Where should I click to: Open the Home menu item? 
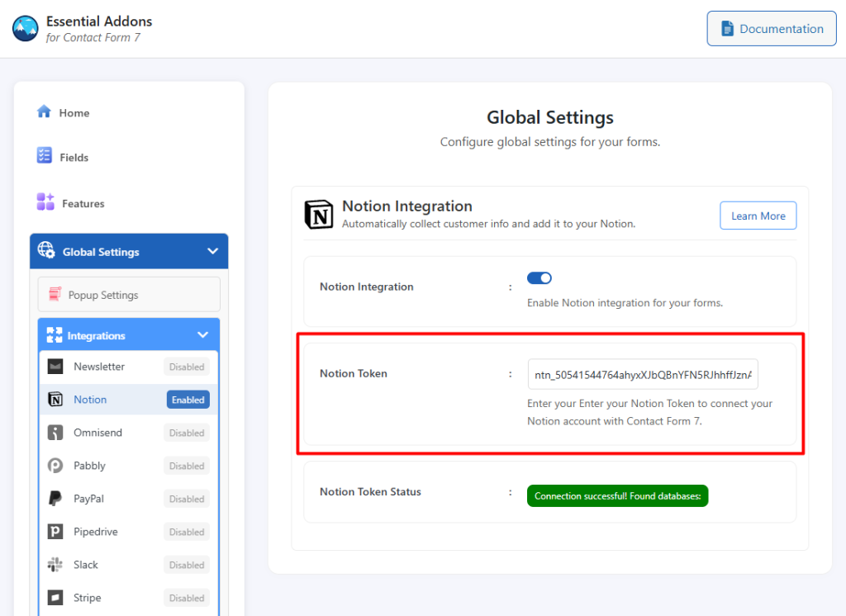click(74, 113)
